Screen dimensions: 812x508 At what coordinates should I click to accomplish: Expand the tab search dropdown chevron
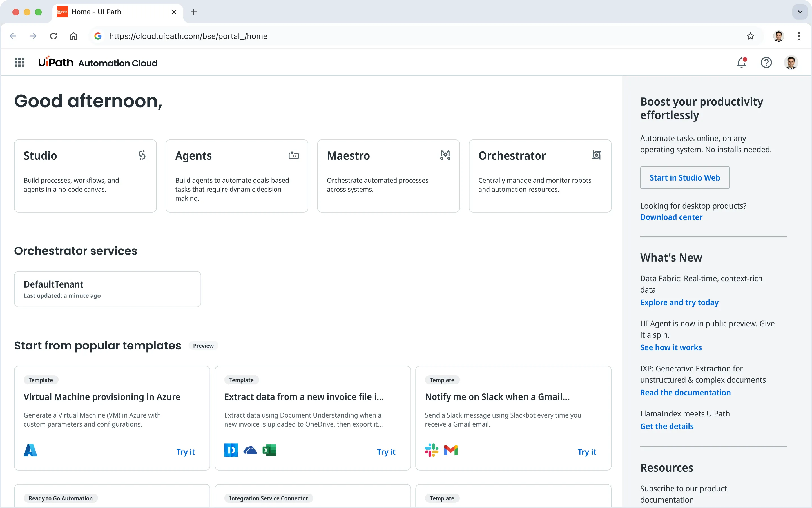[800, 12]
